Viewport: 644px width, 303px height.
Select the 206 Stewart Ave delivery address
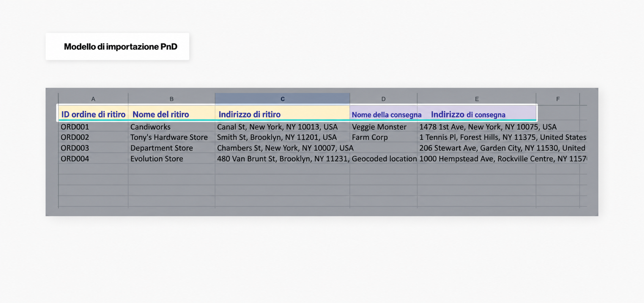click(x=477, y=148)
